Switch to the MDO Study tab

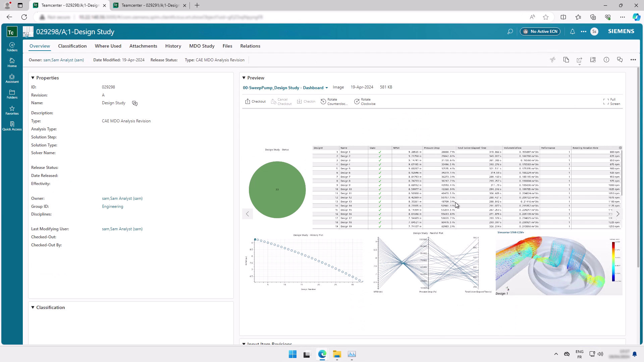pos(202,46)
